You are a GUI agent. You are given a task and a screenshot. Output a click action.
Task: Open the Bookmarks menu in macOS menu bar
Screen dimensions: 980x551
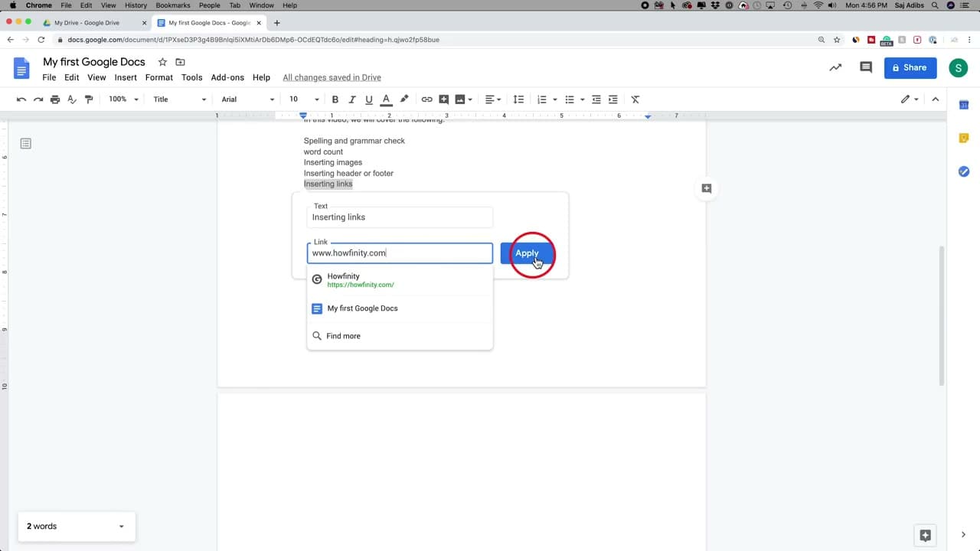click(172, 5)
